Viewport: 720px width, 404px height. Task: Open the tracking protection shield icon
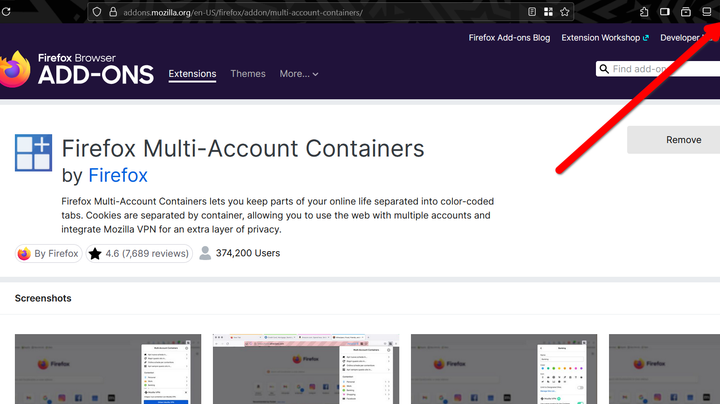(x=96, y=12)
